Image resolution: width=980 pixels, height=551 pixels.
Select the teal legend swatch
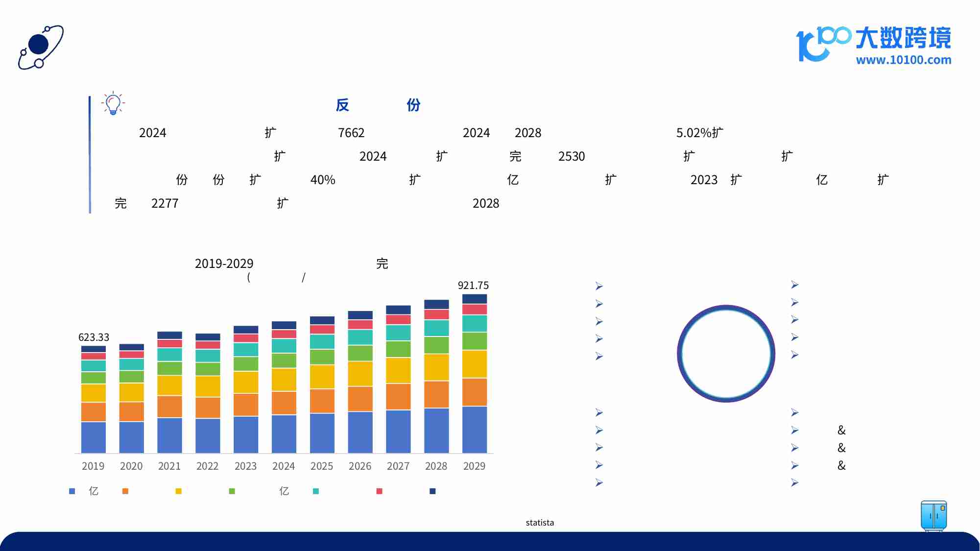click(x=316, y=491)
